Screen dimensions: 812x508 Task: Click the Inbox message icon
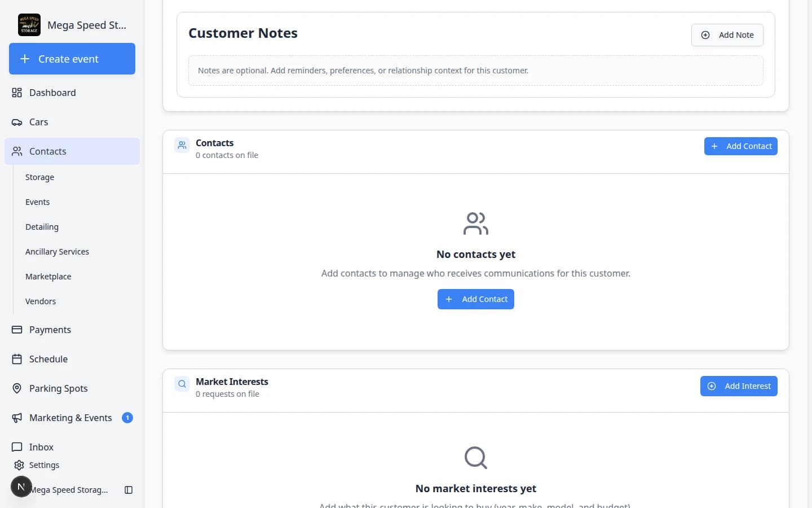coord(17,447)
